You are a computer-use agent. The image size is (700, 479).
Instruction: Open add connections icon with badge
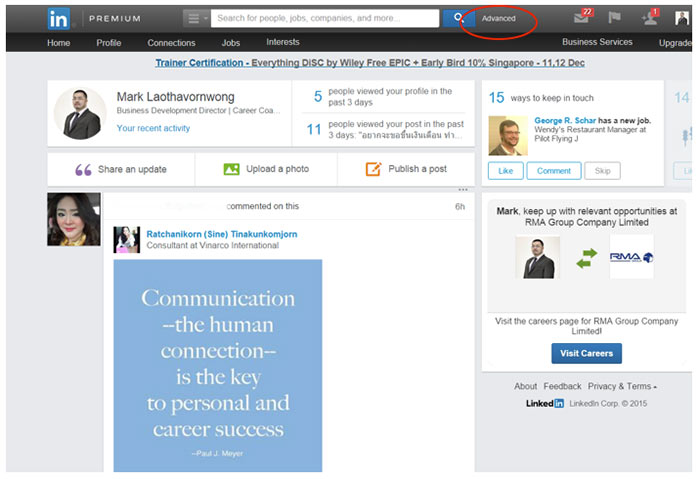pyautogui.click(x=649, y=17)
